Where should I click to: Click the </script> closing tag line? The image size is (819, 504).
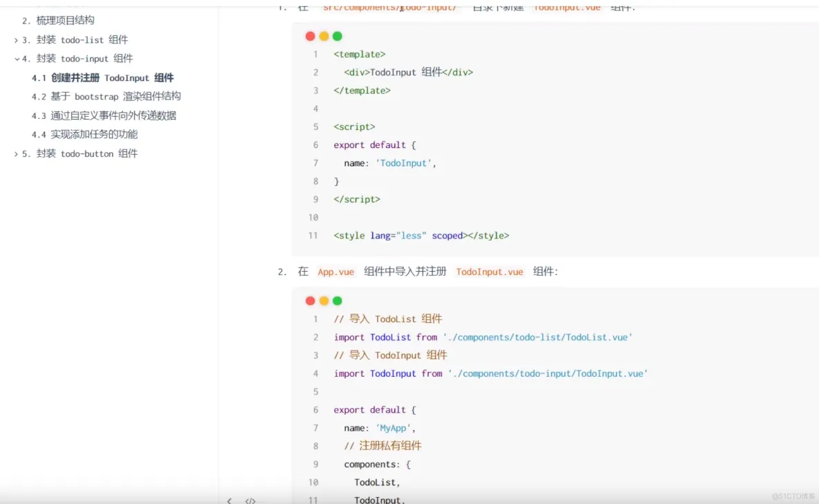(357, 200)
